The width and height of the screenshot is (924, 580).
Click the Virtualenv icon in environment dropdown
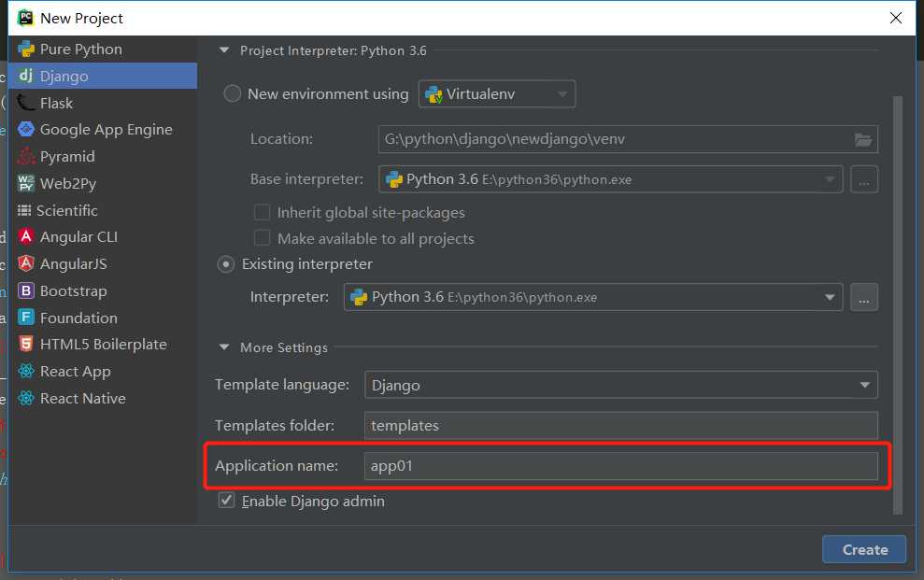(434, 94)
